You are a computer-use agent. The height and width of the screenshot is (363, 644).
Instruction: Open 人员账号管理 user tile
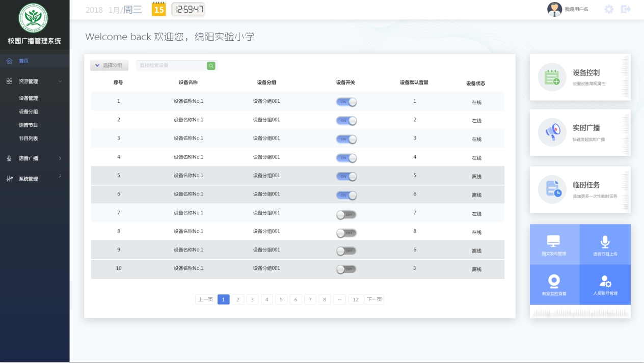605,285
